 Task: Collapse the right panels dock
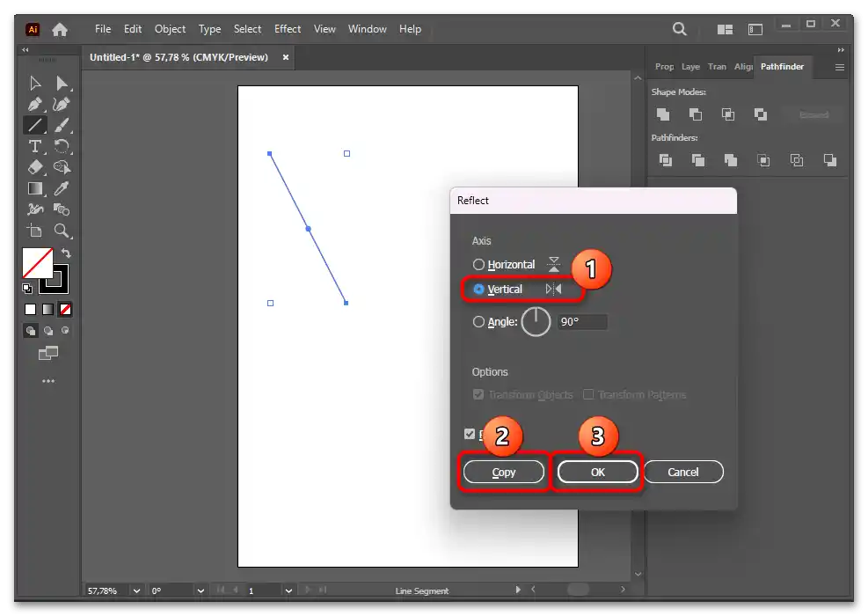coord(841,49)
